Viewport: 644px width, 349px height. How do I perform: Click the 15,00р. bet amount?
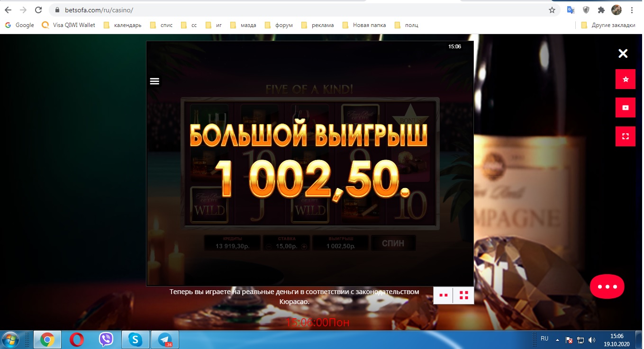286,246
